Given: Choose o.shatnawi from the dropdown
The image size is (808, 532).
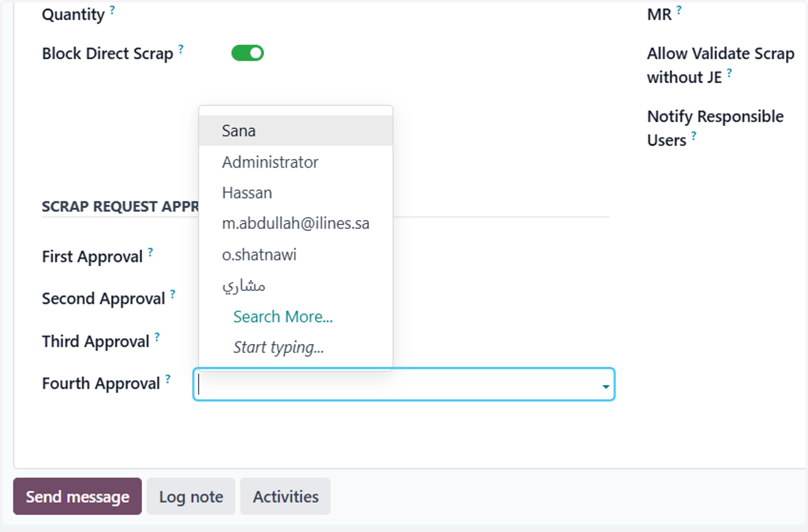Looking at the screenshot, I should click(x=296, y=255).
